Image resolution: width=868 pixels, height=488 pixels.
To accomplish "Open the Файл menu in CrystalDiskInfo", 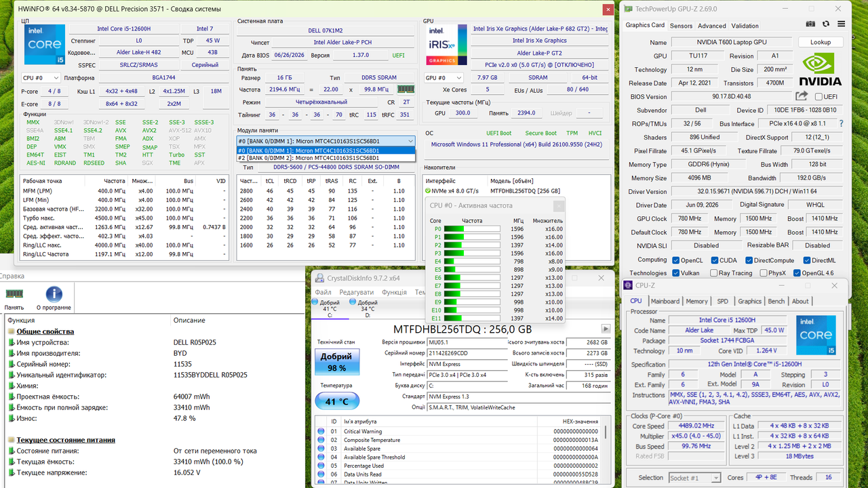I will click(323, 292).
